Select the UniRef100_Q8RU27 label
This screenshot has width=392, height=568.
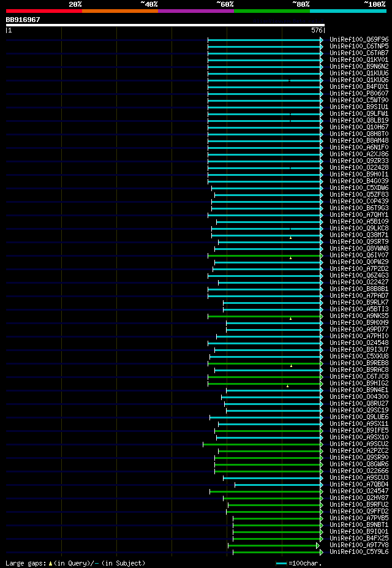click(x=359, y=404)
